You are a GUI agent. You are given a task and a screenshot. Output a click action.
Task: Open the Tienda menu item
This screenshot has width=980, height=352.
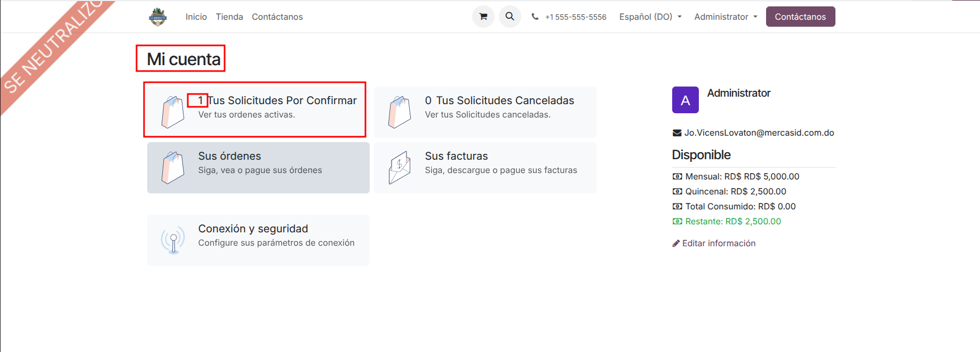pyautogui.click(x=229, y=17)
